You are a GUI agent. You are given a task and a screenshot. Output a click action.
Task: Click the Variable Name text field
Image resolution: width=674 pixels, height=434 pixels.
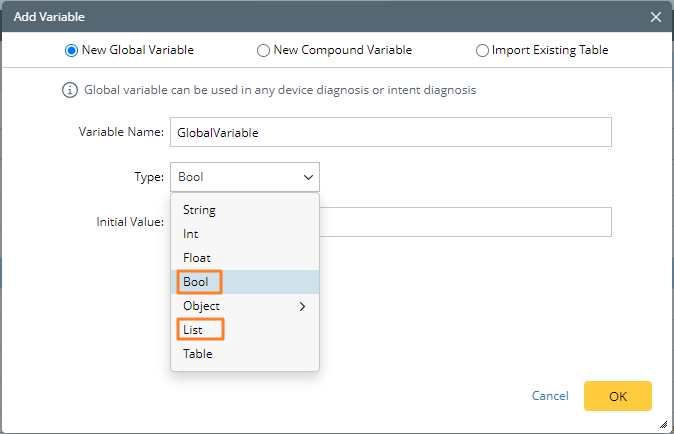pos(390,132)
